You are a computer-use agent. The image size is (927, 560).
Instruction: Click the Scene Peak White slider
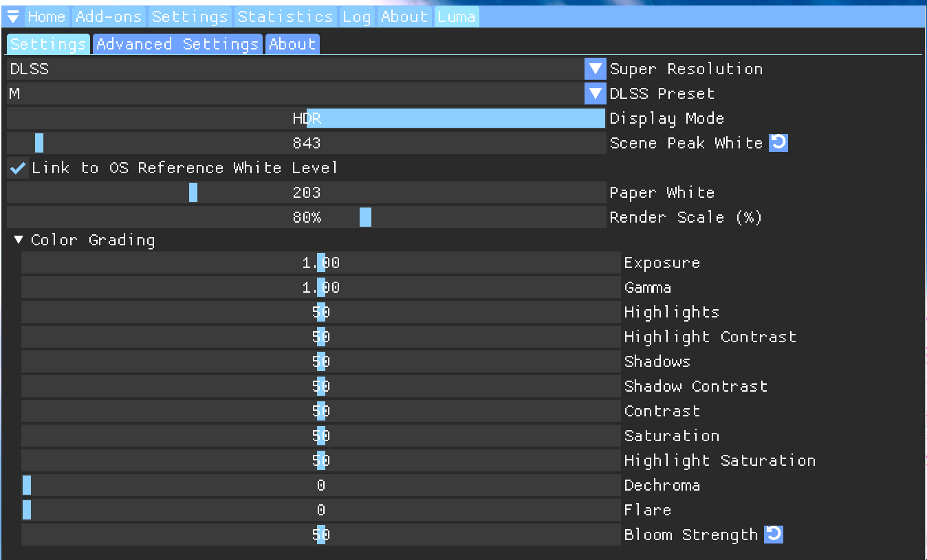(307, 143)
